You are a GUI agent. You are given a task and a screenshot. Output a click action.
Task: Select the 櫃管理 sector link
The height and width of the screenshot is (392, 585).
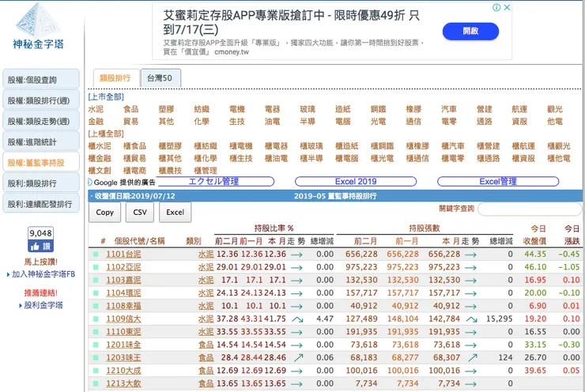[206, 171]
